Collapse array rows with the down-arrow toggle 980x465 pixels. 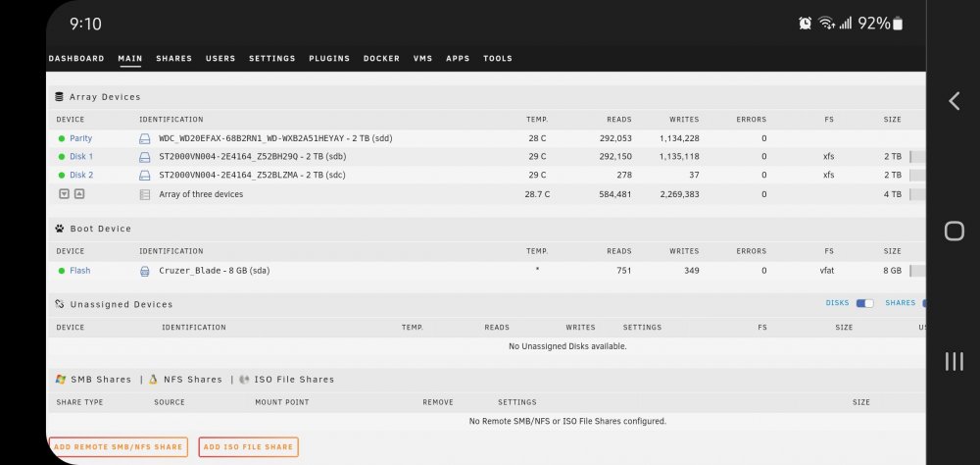[64, 194]
